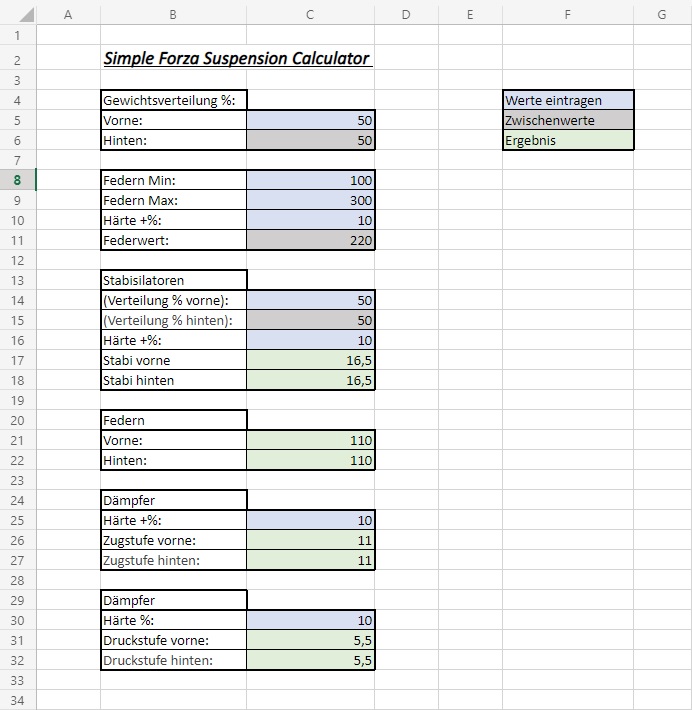The image size is (692, 710).
Task: Click the Stabi vorne label
Action: pyautogui.click(x=137, y=360)
